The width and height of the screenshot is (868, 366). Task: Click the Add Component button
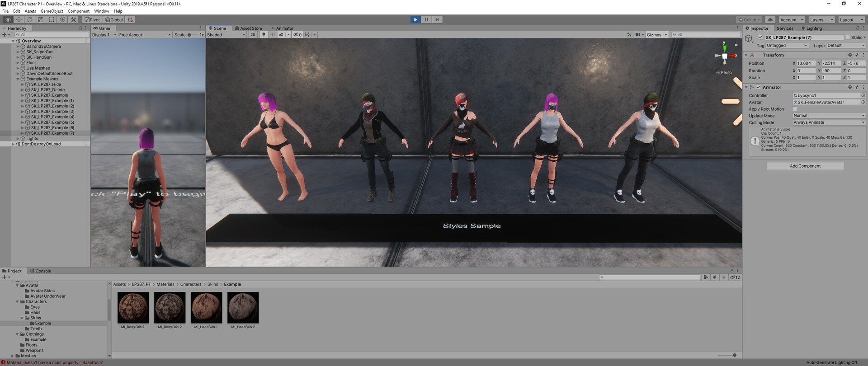click(805, 166)
